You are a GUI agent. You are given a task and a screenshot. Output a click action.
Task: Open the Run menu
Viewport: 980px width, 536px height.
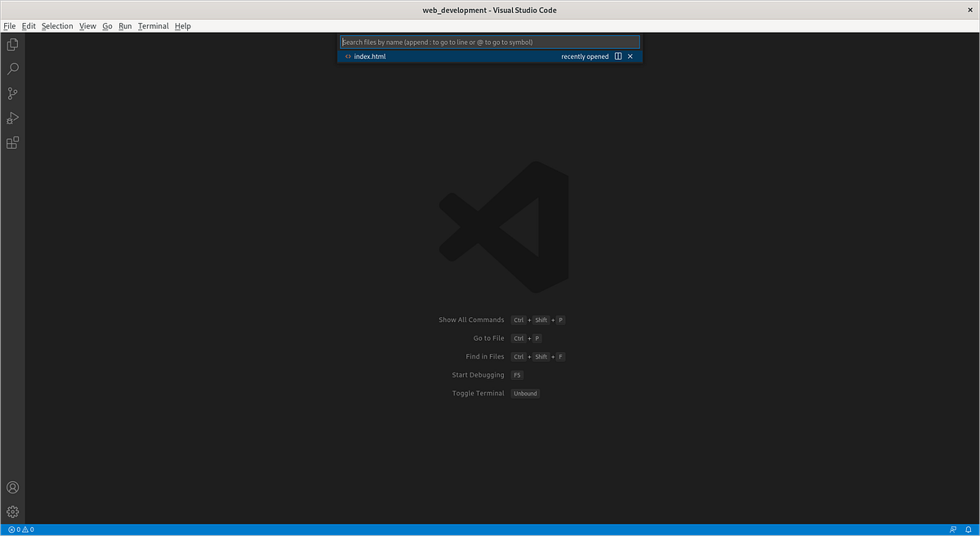coord(125,25)
